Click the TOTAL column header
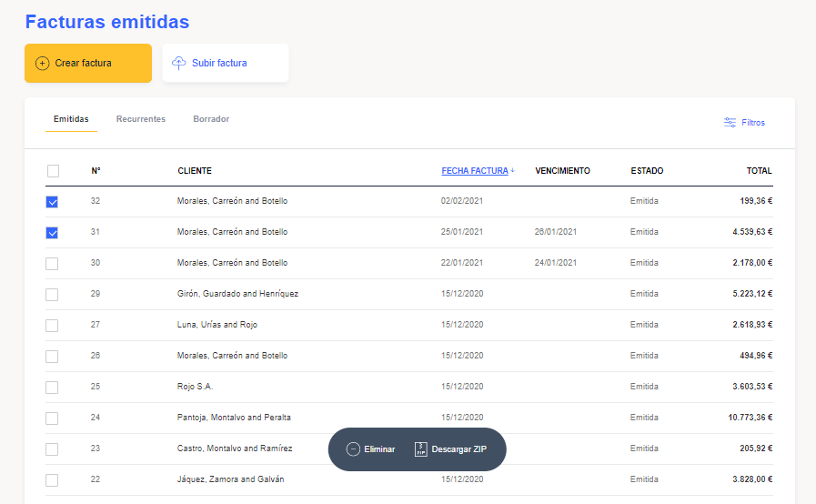The height and width of the screenshot is (504, 816). (760, 171)
